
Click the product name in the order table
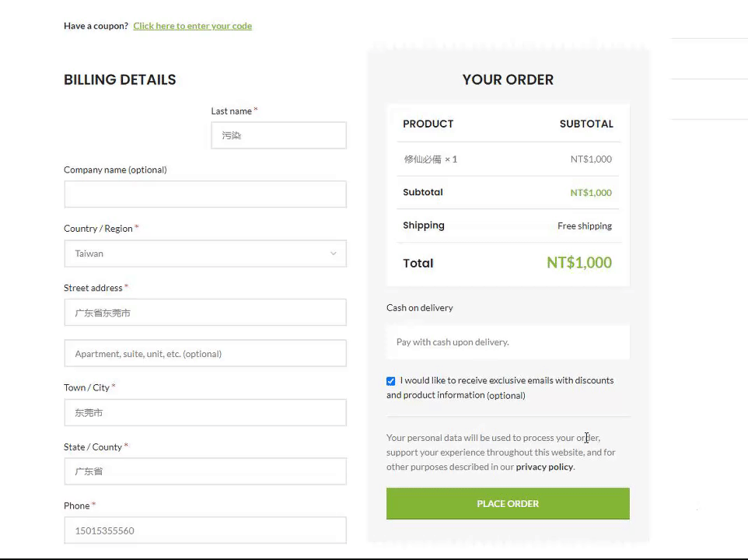(x=422, y=159)
